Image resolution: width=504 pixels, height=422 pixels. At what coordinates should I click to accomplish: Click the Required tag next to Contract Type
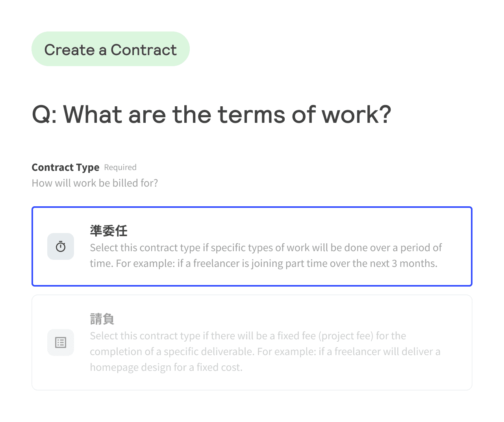coord(120,167)
